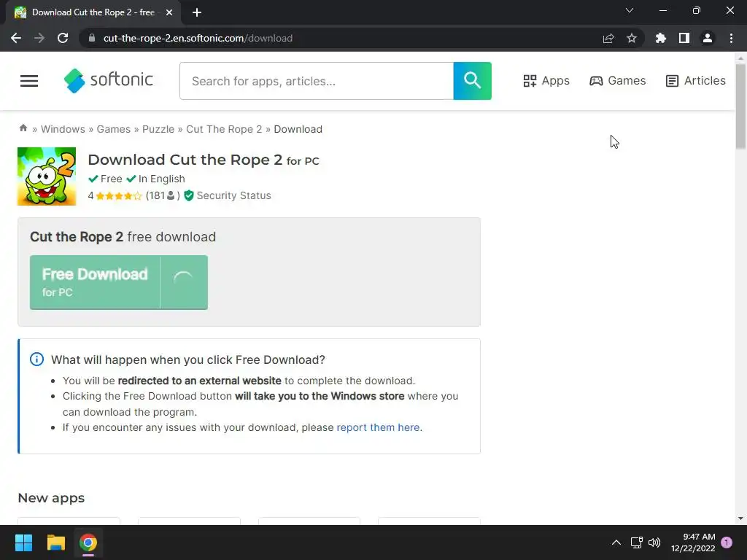Click the star rating icons
747x560 pixels.
point(119,195)
